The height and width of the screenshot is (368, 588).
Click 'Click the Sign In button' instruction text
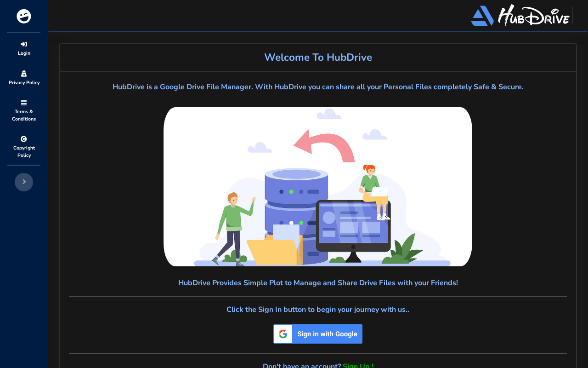pos(318,309)
